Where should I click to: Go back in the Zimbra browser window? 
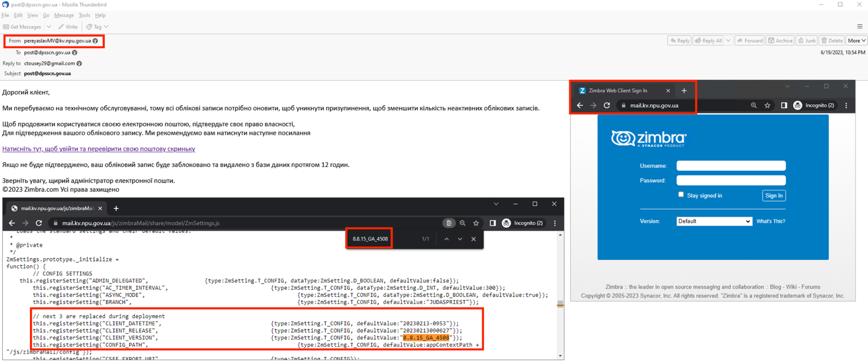point(579,105)
